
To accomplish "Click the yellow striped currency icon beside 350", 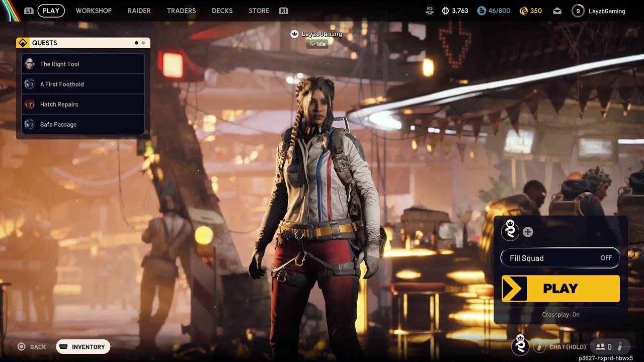I will [x=523, y=11].
